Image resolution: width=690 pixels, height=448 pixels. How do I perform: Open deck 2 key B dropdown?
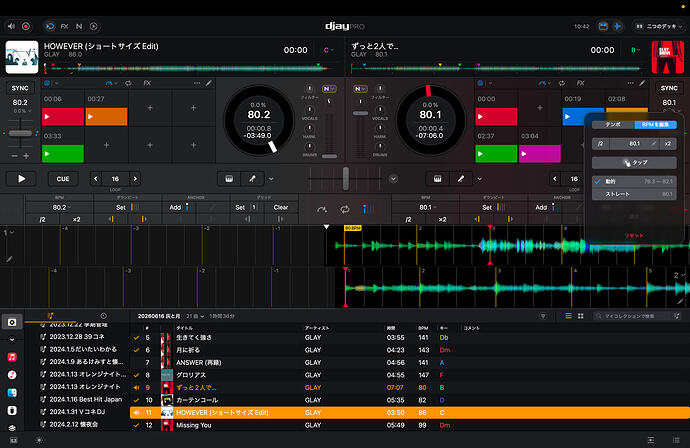(636, 50)
